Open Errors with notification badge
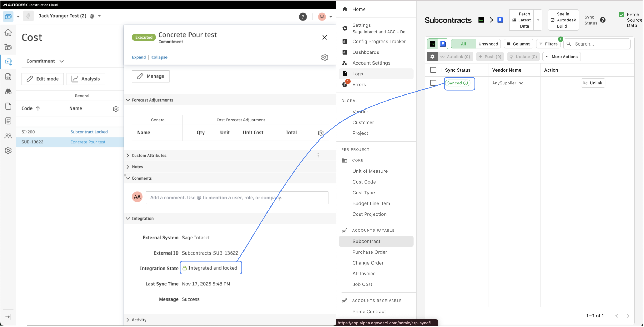Viewport: 644px width, 327px height. point(359,85)
